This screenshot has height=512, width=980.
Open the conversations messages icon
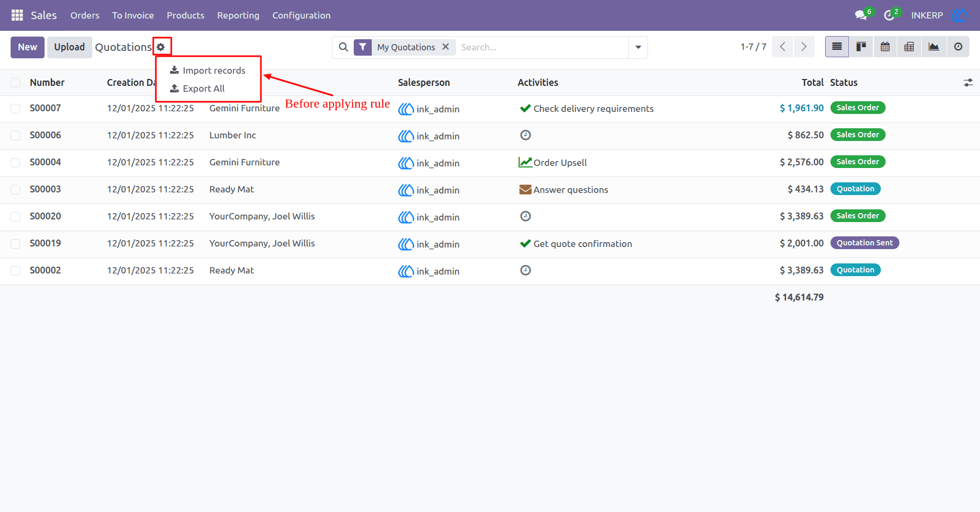pos(861,15)
